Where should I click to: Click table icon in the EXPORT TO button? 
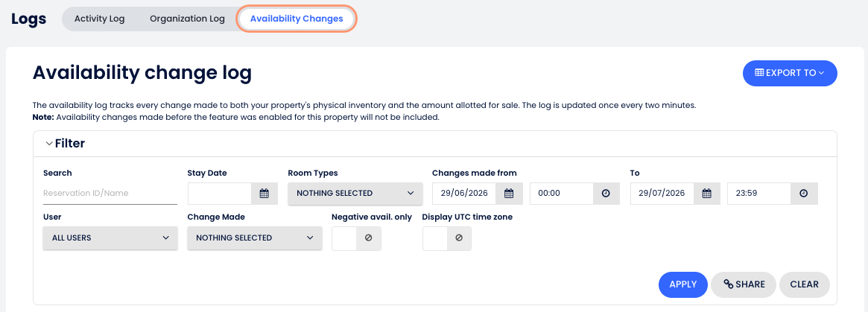pyautogui.click(x=759, y=72)
